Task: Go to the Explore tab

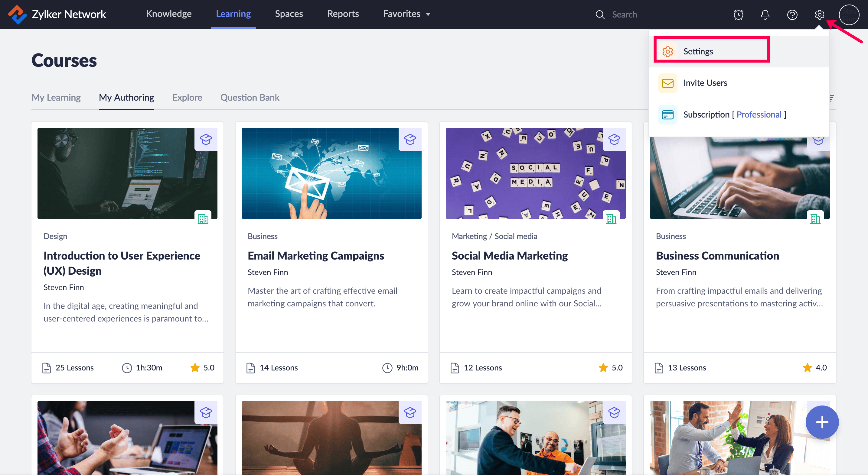Action: tap(187, 97)
